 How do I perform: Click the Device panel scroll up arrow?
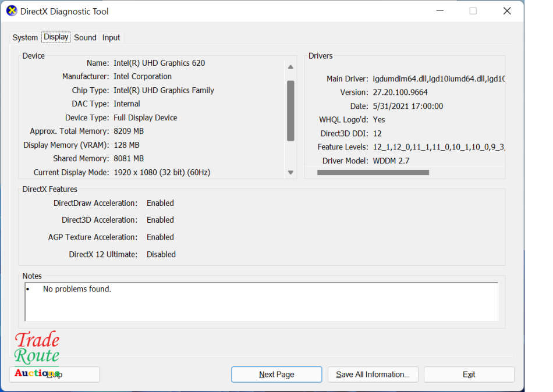[290, 67]
